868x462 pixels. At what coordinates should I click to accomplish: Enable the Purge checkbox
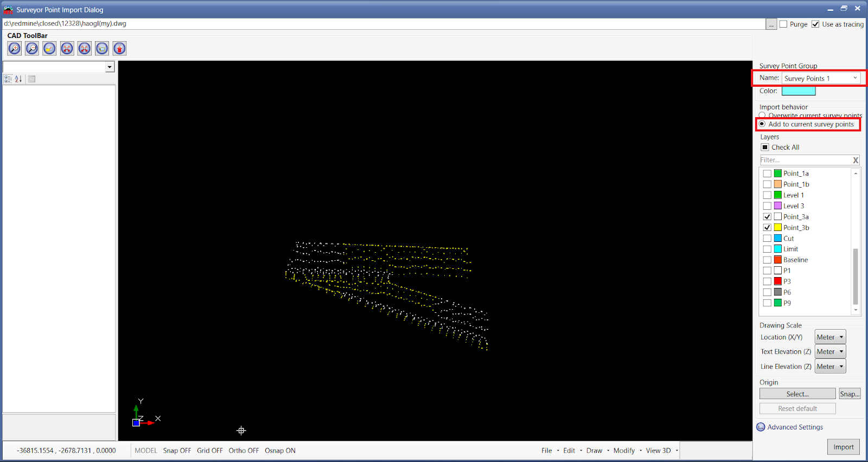coord(783,24)
